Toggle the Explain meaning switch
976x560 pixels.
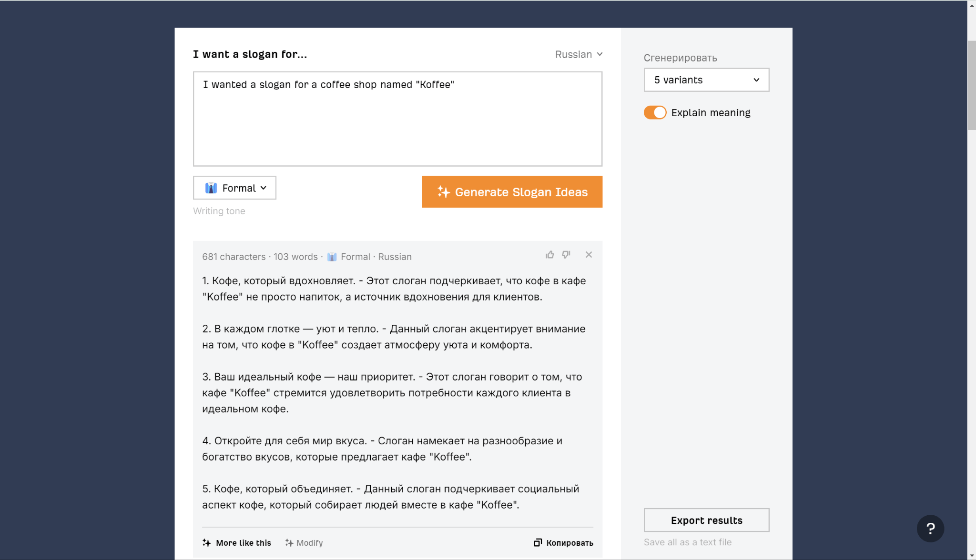click(655, 113)
